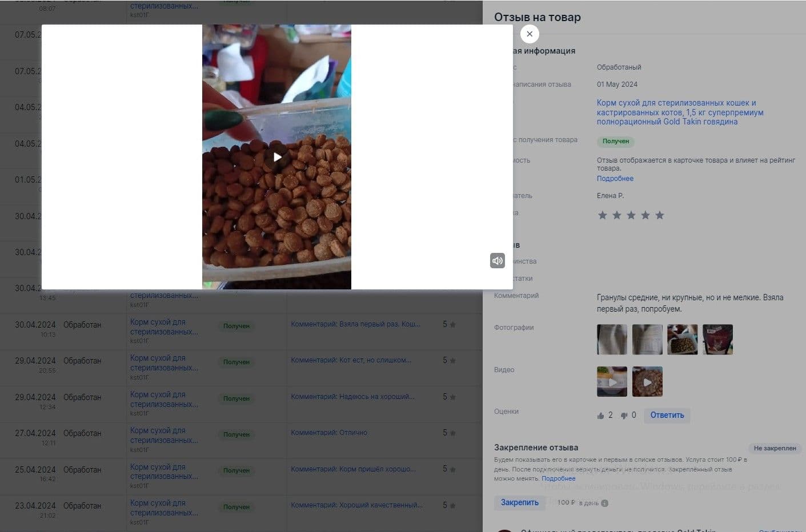Open product link in 25.04.2024 row
Viewport: 806px width, 532px height.
(x=164, y=471)
